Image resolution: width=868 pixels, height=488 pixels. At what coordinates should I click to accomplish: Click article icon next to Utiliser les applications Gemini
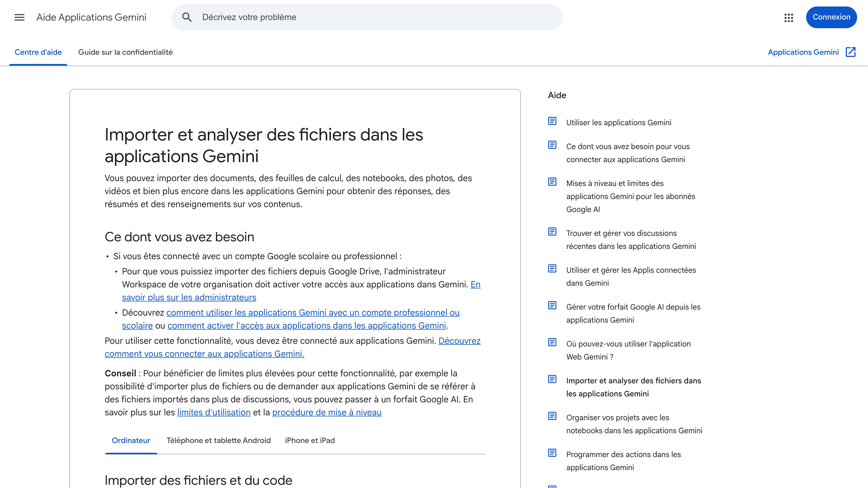point(552,121)
